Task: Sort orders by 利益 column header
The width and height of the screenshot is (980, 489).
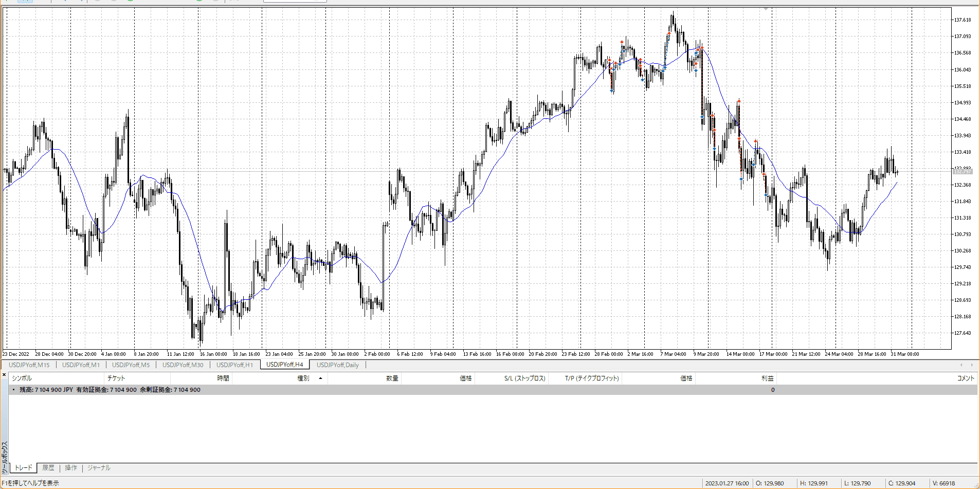Action: coord(767,378)
